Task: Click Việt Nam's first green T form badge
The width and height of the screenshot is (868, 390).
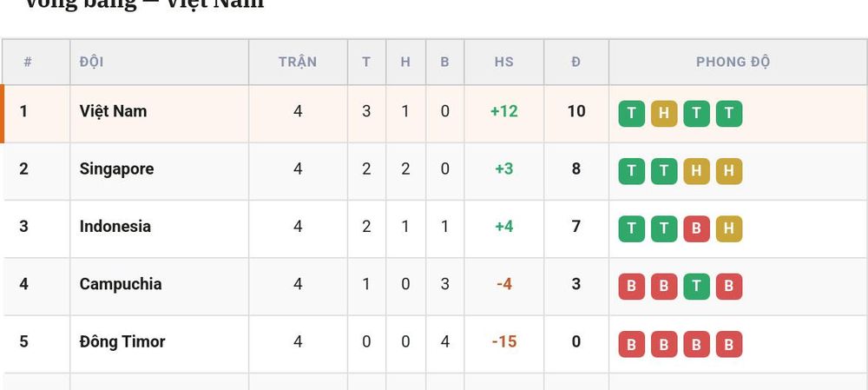Action: (632, 114)
